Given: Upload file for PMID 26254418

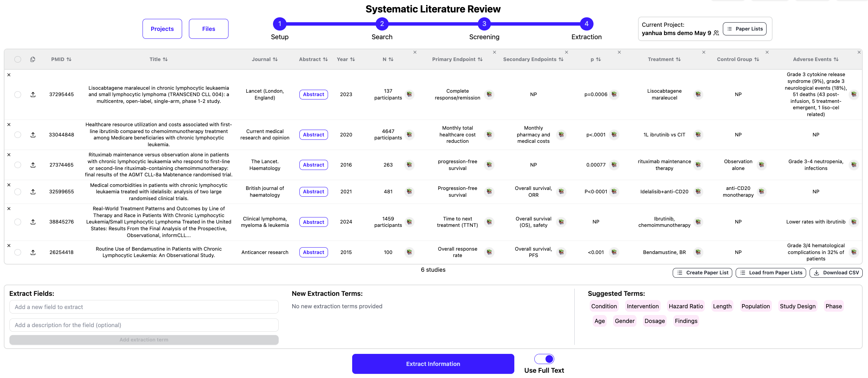Looking at the screenshot, I should (x=33, y=252).
